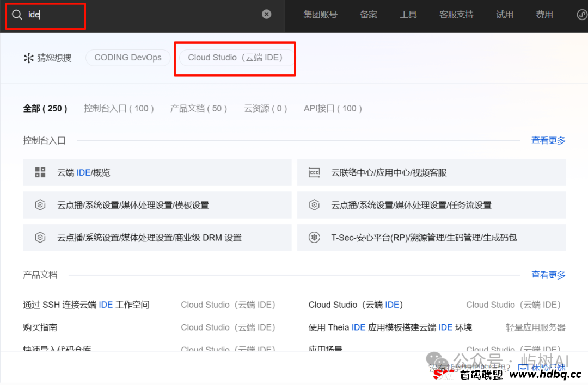Click the 猜您想搜 sparkle icon
The width and height of the screenshot is (588, 385).
coord(28,58)
